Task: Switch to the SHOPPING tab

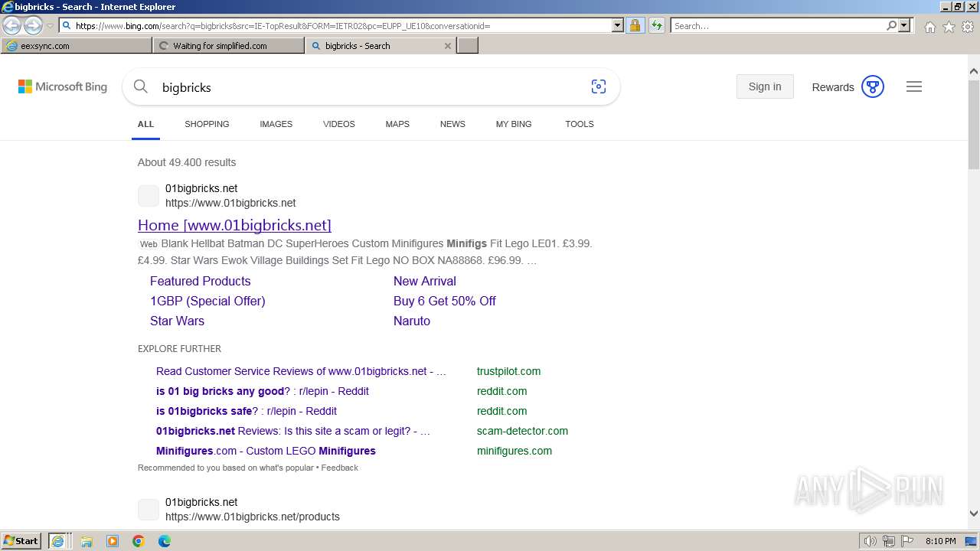Action: (x=207, y=124)
